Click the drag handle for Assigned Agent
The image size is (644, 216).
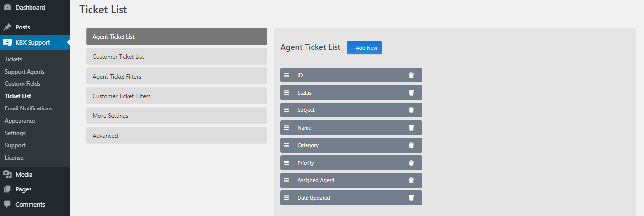click(286, 180)
